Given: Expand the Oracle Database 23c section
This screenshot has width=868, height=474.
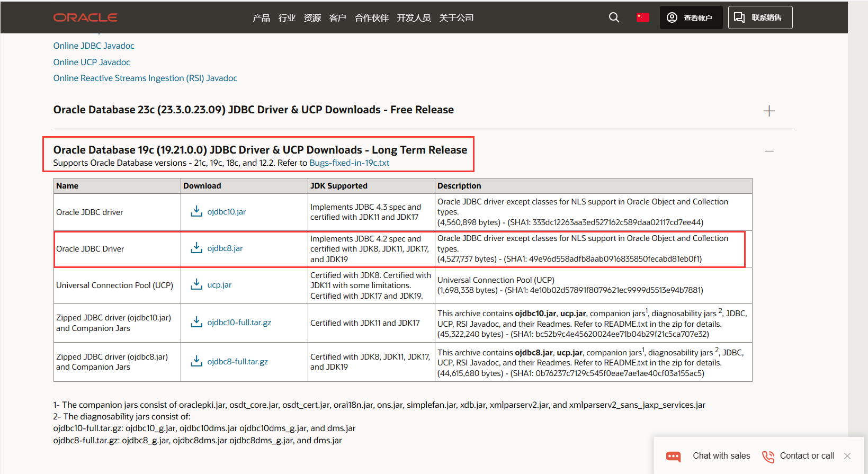Looking at the screenshot, I should (769, 111).
